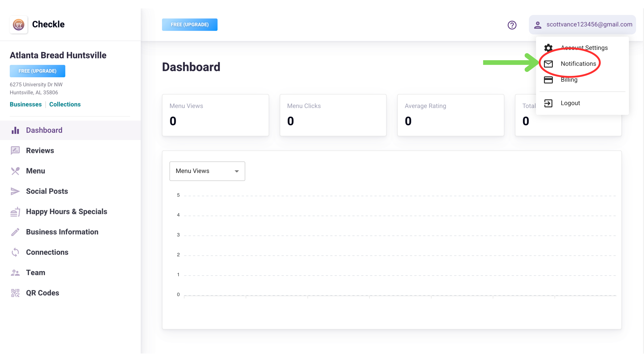Viewport: 644px width, 362px height.
Task: Go to Dashboard in the sidebar
Action: click(x=70, y=130)
